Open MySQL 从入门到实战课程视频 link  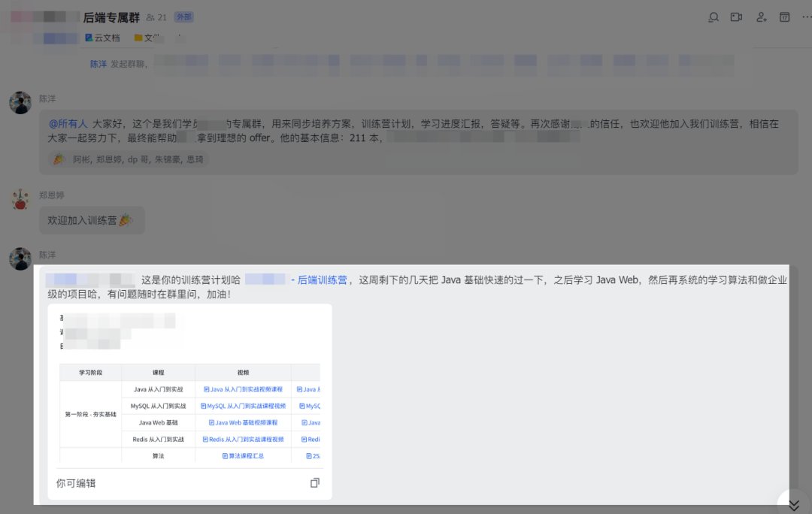tap(244, 406)
